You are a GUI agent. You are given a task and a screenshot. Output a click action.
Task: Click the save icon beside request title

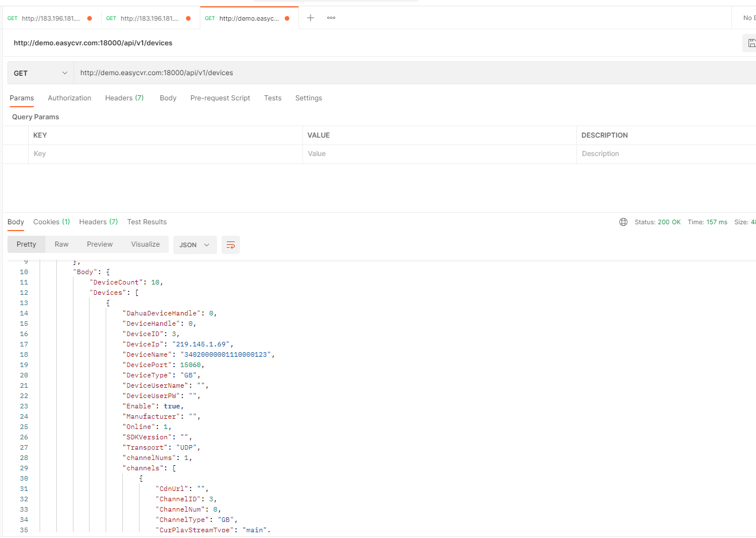coord(751,43)
